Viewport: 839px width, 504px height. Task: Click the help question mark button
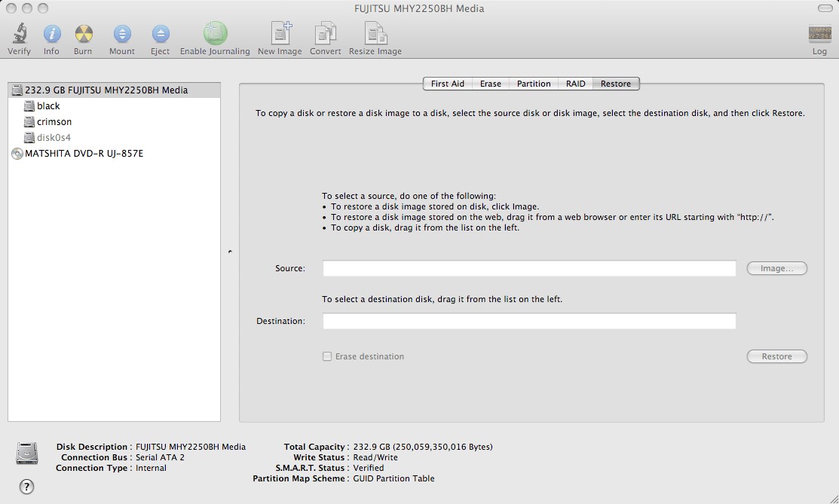pos(27,487)
